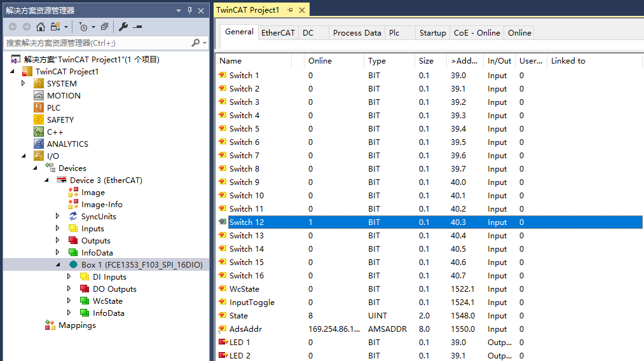Sort by the Online column header
This screenshot has height=361, width=644.
tap(334, 61)
